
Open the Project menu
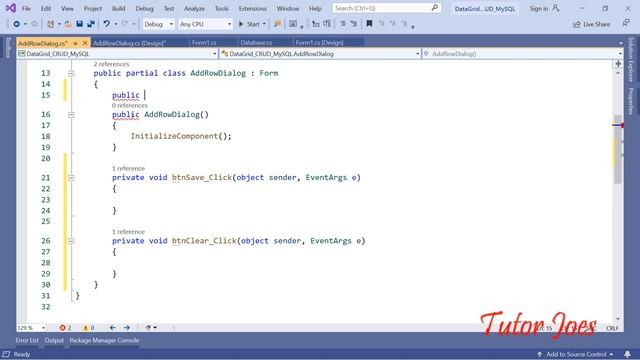click(93, 8)
